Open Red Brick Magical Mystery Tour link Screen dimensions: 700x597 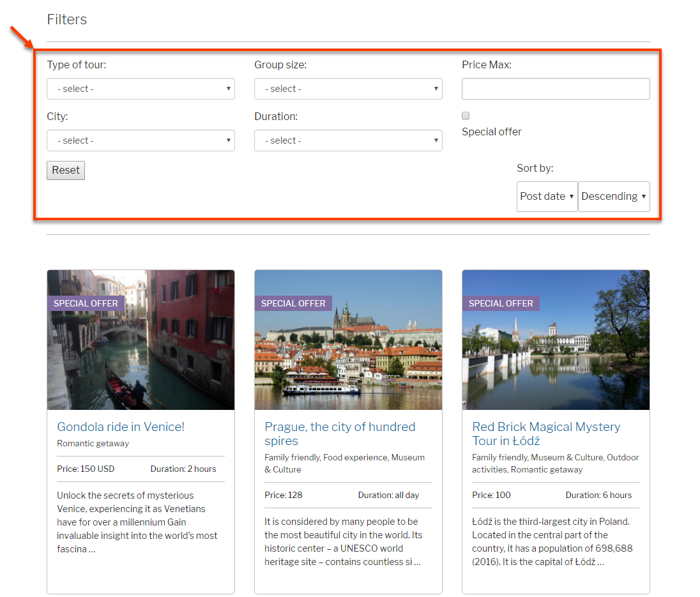[x=546, y=434]
